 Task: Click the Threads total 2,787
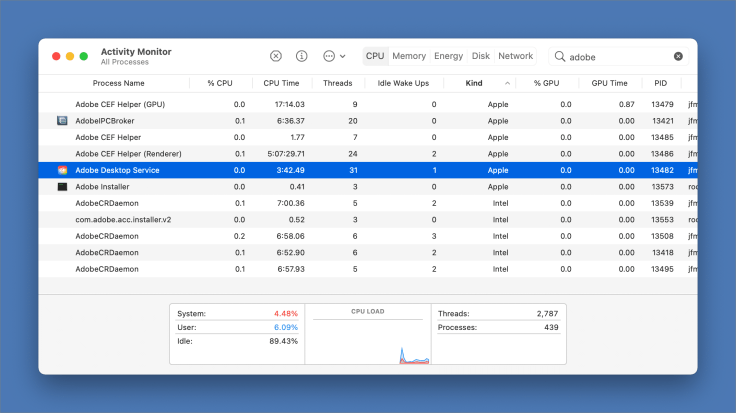pos(547,314)
